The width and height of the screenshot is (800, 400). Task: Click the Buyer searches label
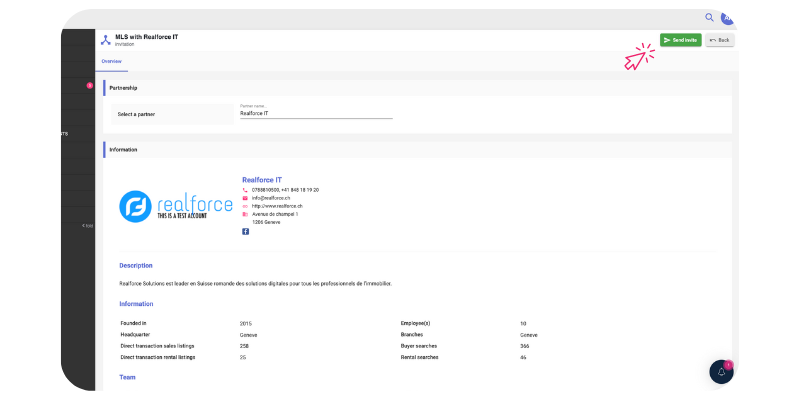(x=419, y=346)
